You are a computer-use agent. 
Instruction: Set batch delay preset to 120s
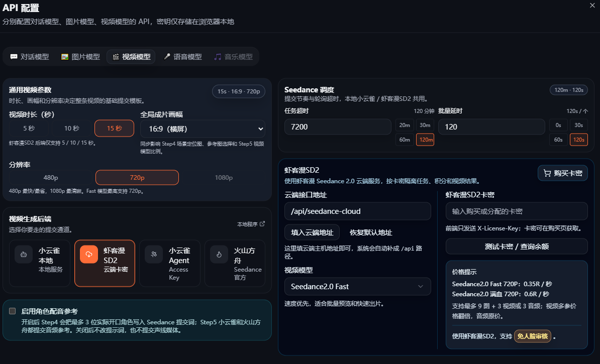coord(578,140)
